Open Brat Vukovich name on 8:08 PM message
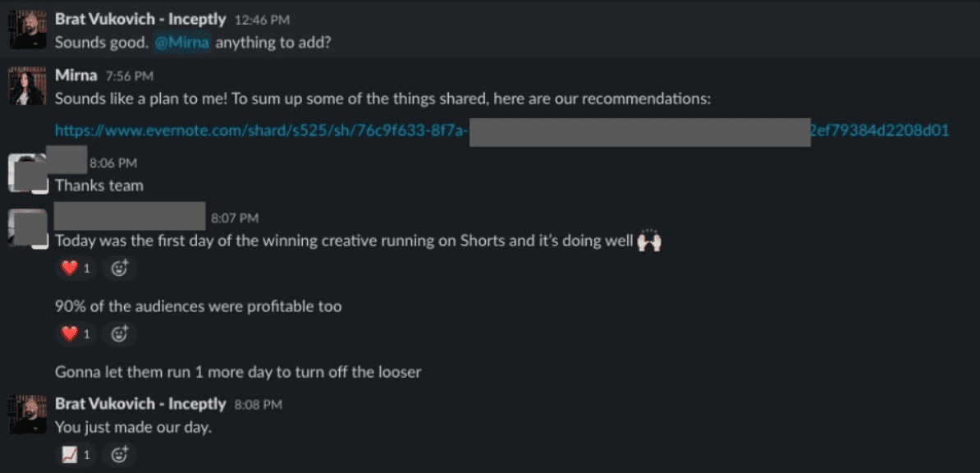Screen dimensions: 980x473 click(x=140, y=403)
